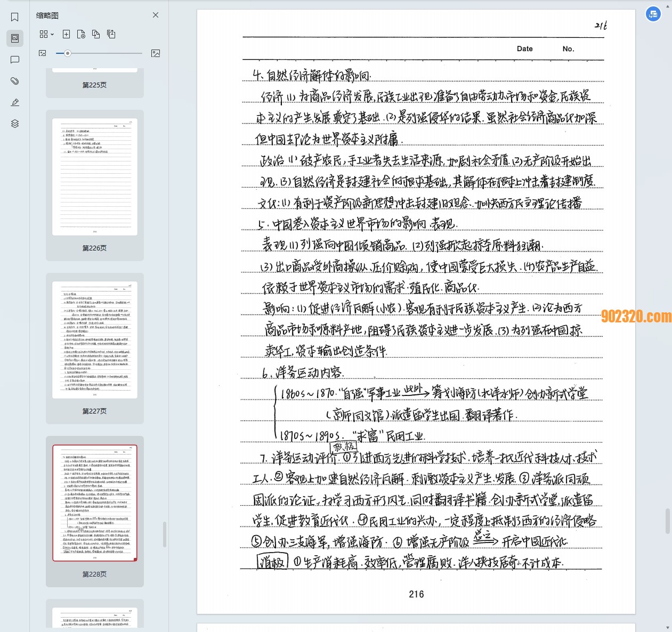Toggle the thumbnails panel sidebar icon
The image size is (672, 632).
click(15, 38)
